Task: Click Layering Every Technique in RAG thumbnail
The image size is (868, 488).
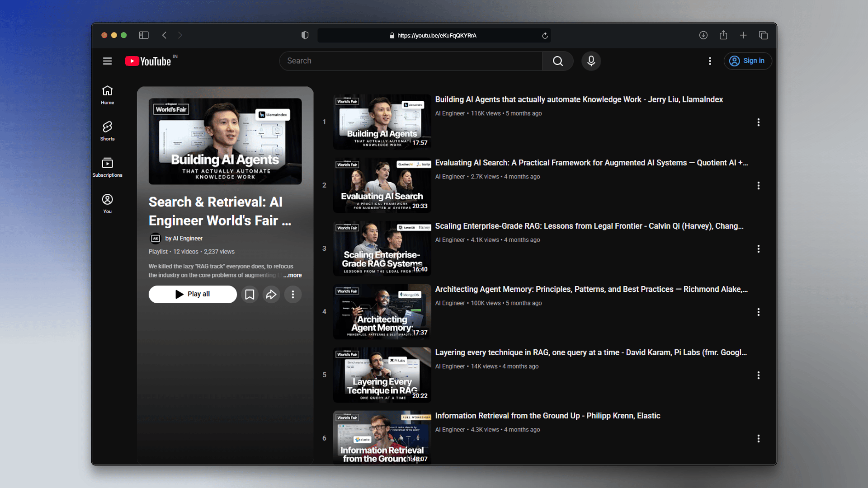Action: (x=382, y=375)
